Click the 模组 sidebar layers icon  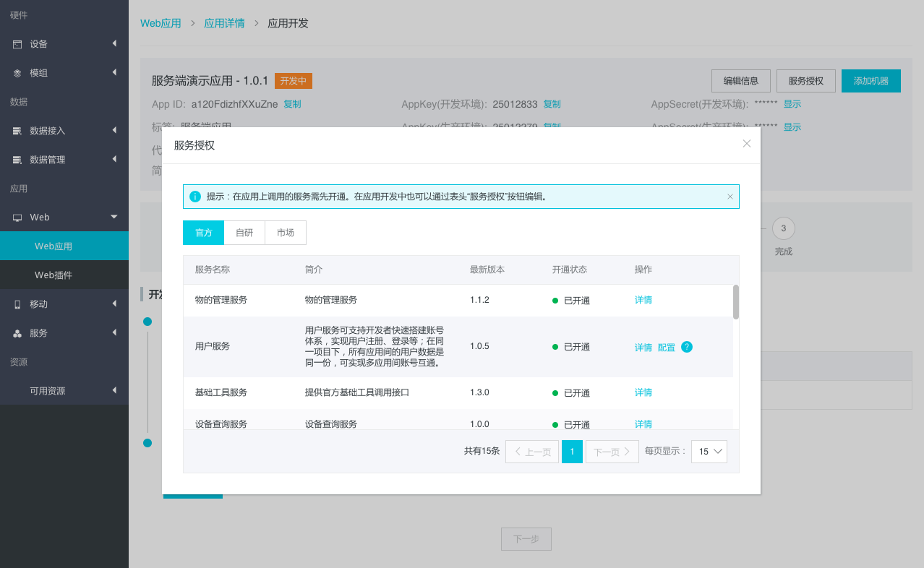17,73
